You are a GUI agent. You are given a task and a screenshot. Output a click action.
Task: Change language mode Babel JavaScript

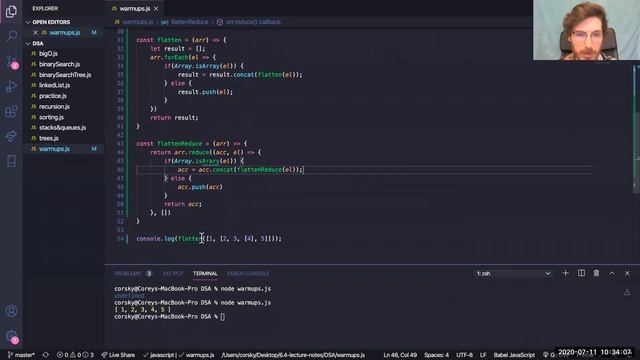(x=514, y=355)
